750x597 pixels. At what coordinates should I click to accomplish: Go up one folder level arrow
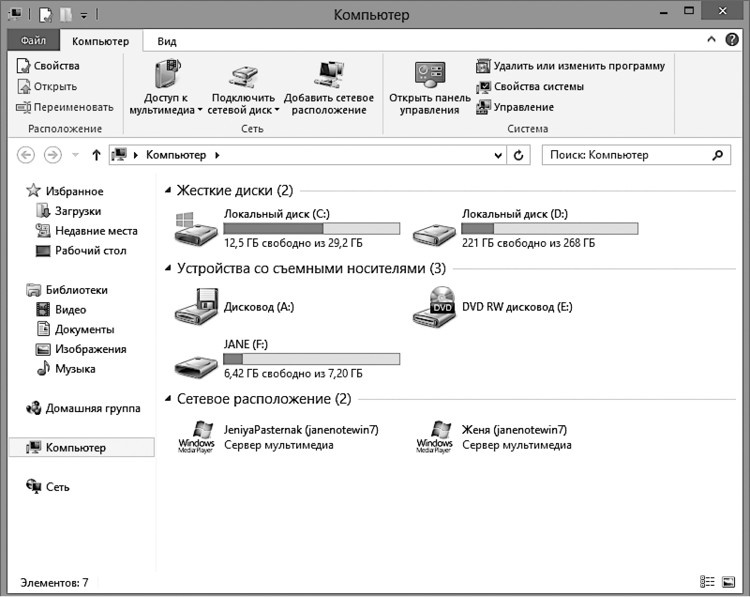click(x=96, y=155)
